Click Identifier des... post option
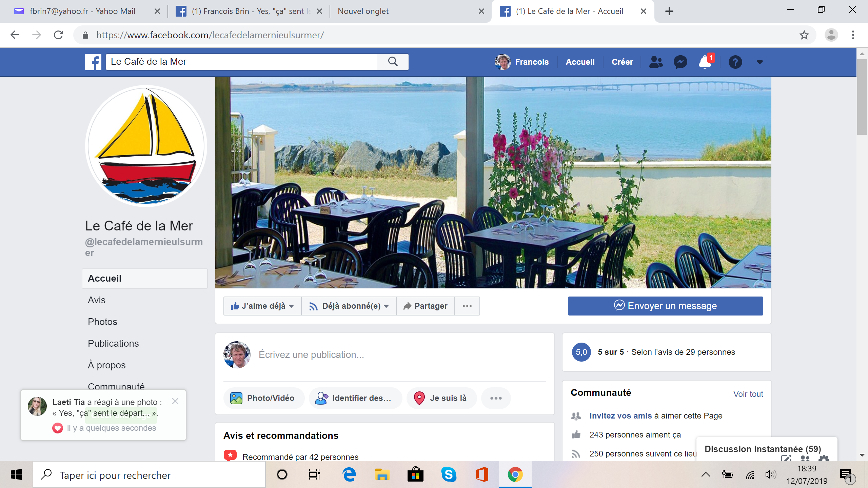The image size is (868, 488). 355,398
